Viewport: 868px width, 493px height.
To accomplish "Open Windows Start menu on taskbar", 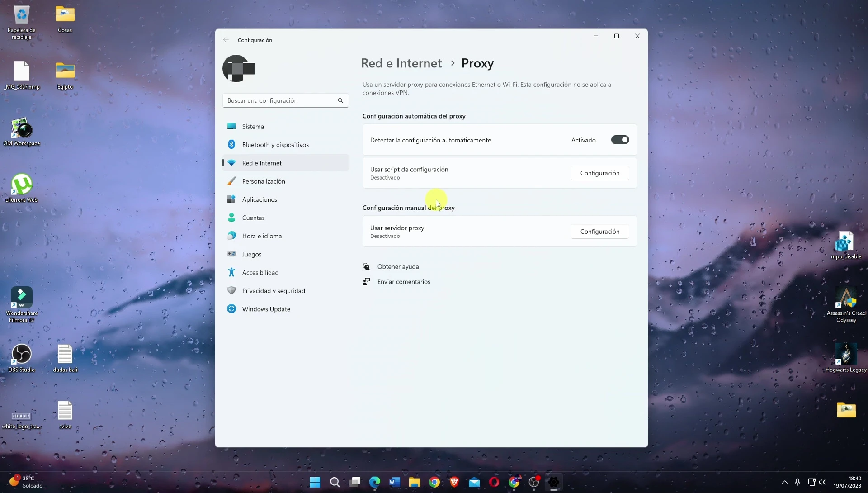I will coord(315,482).
